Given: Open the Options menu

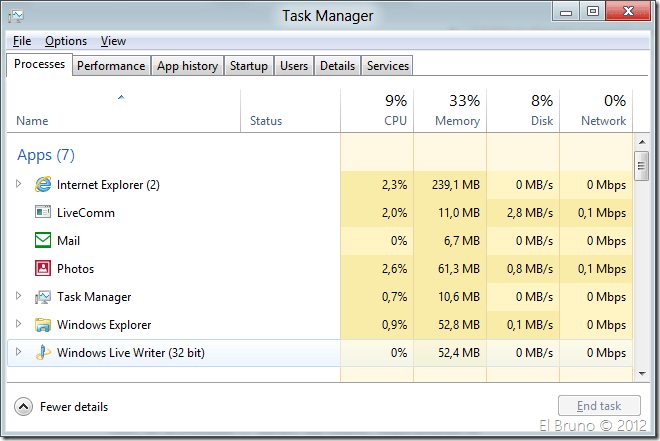Looking at the screenshot, I should click(66, 41).
